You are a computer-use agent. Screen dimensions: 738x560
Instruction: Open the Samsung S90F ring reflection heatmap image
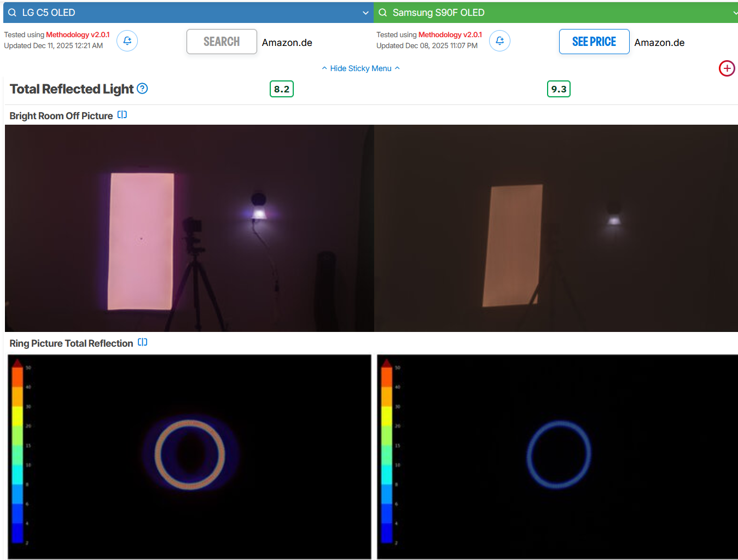tap(557, 457)
